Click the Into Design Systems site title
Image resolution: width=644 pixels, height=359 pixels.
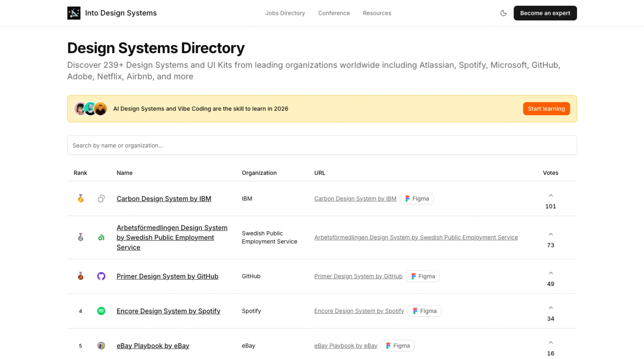121,13
